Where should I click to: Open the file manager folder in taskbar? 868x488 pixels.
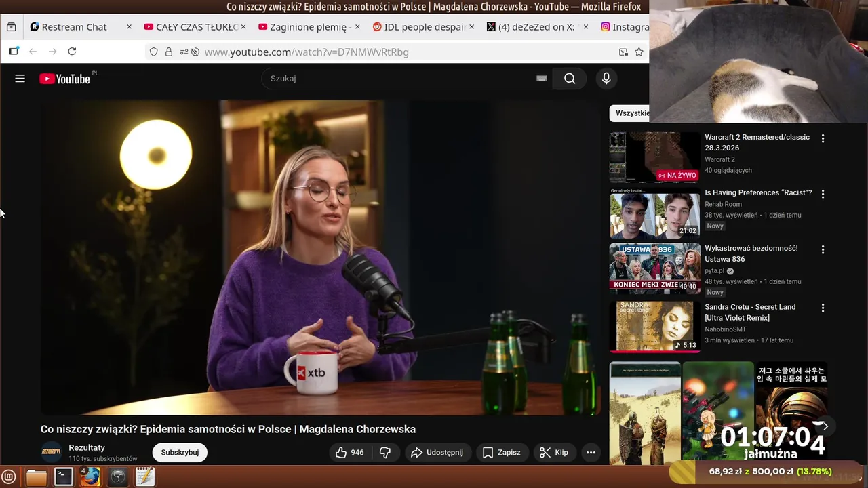pyautogui.click(x=37, y=477)
